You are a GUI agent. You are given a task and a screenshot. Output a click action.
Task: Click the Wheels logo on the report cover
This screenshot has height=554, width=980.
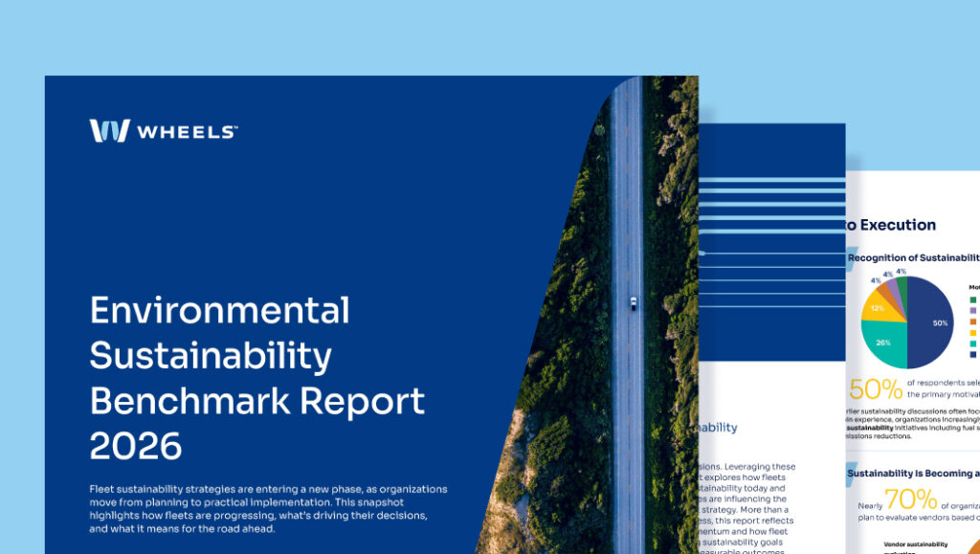click(163, 130)
